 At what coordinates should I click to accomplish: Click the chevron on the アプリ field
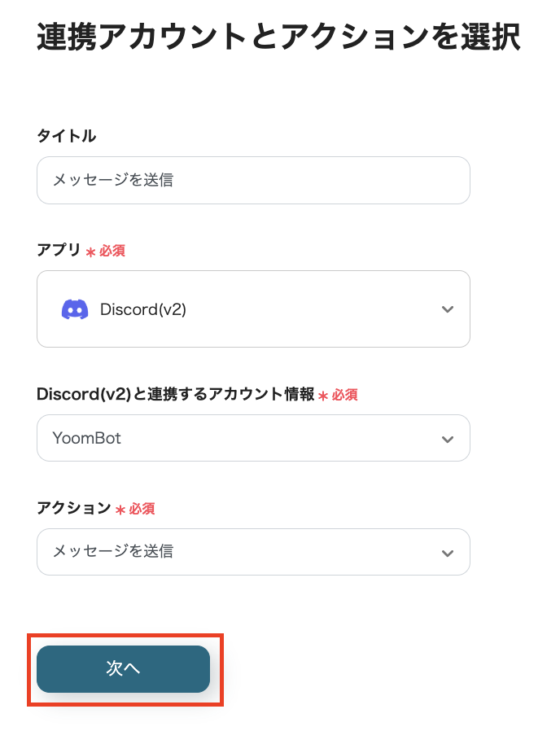[x=447, y=309]
